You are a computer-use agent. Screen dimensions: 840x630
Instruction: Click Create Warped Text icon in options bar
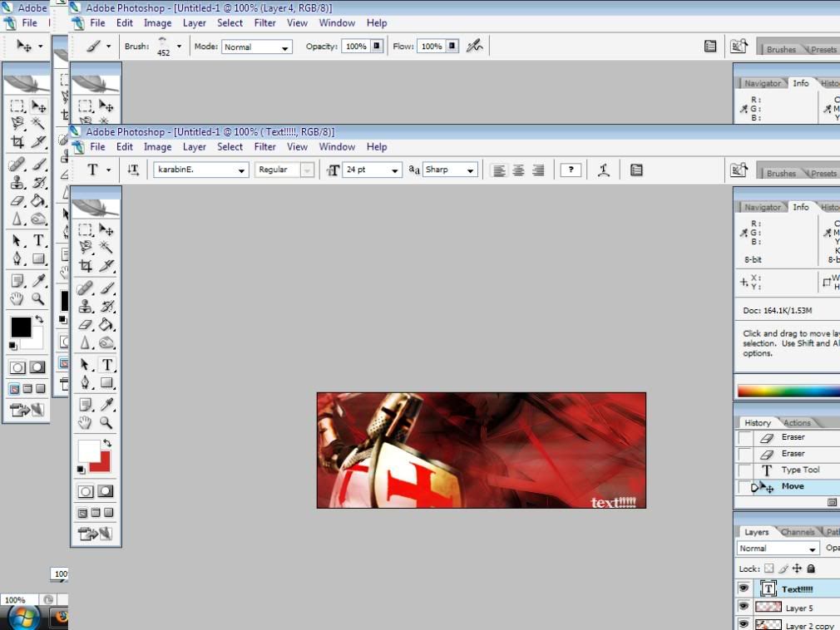pos(604,170)
